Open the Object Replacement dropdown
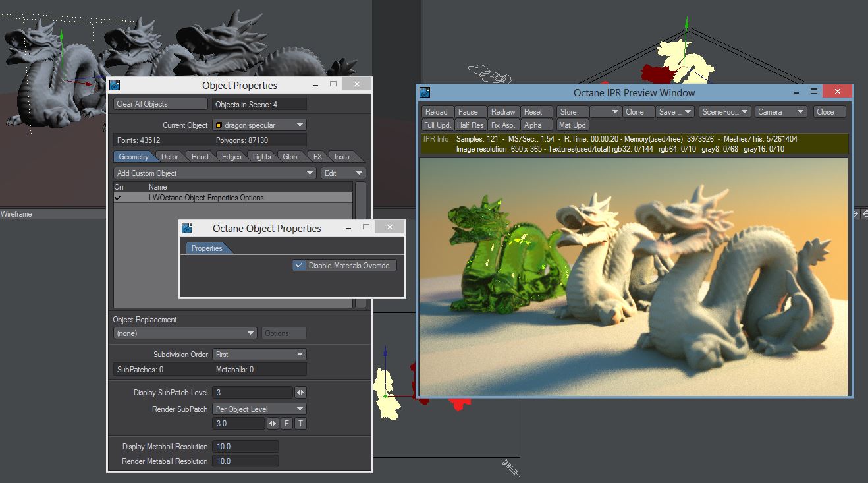 coord(185,333)
